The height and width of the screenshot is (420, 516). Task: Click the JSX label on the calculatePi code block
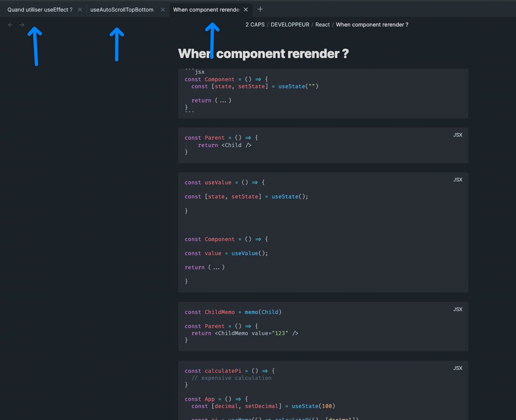point(458,368)
